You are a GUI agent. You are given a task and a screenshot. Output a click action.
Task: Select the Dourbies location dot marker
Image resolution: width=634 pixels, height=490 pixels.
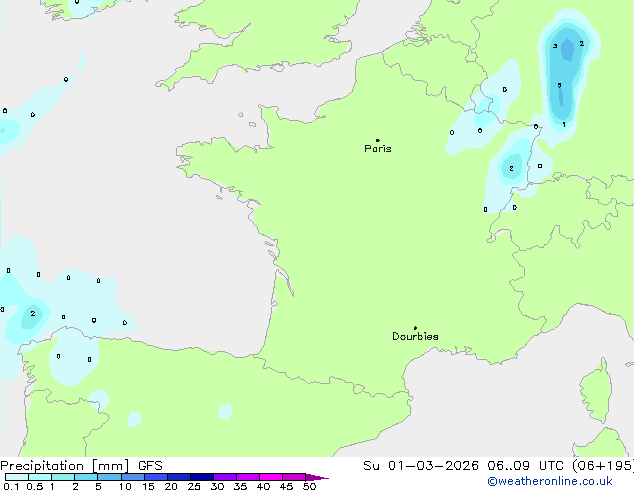tap(415, 328)
